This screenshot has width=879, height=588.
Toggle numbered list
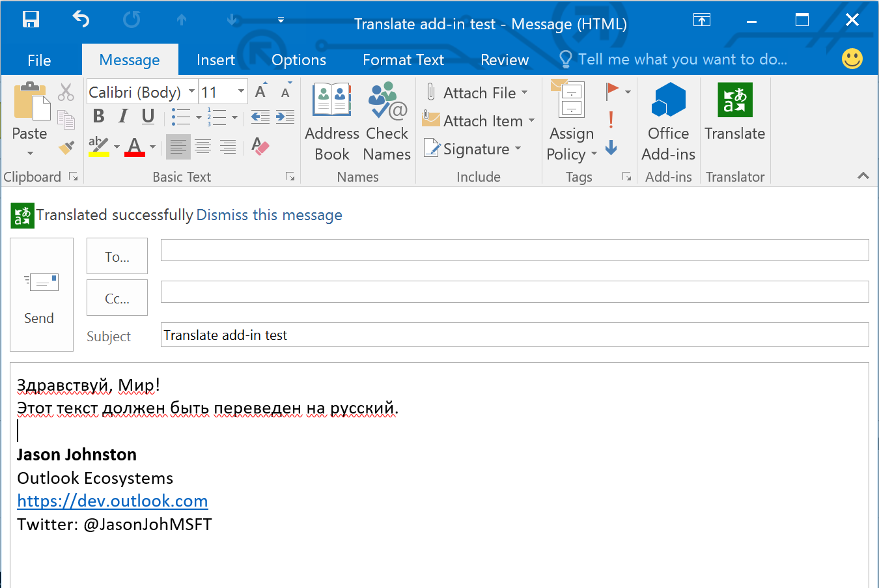pos(217,117)
